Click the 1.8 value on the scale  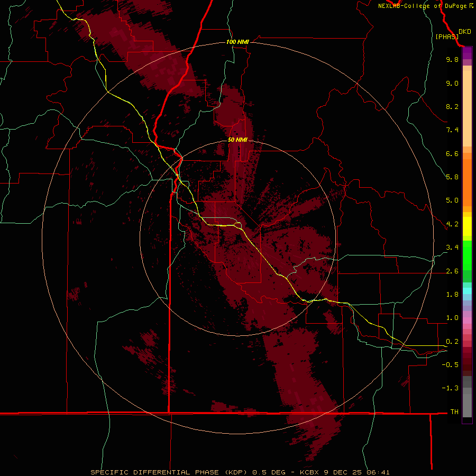[452, 295]
